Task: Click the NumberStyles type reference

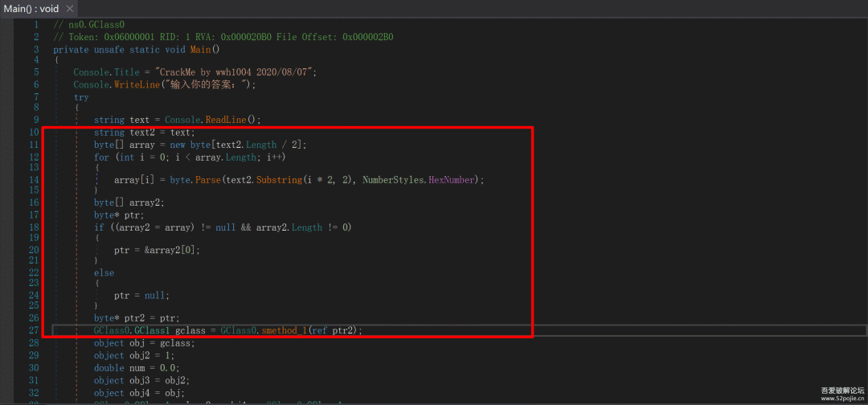Action: click(391, 180)
